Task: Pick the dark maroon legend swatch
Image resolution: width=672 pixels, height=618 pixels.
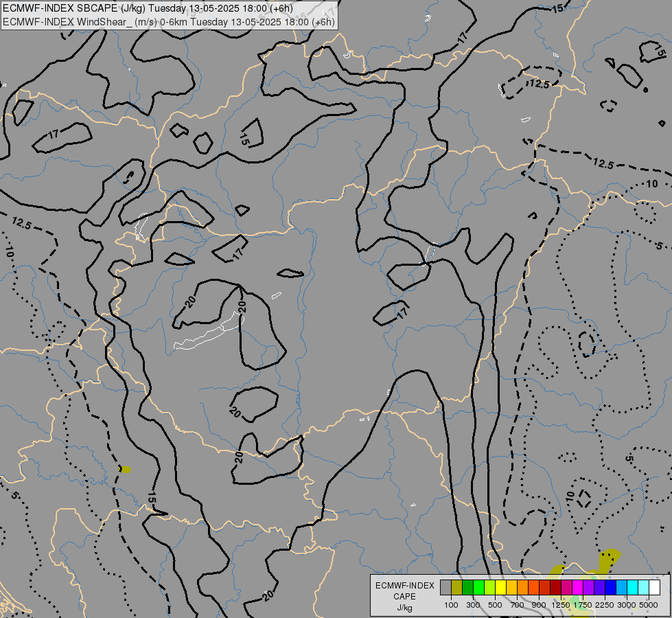Action: coord(556,588)
